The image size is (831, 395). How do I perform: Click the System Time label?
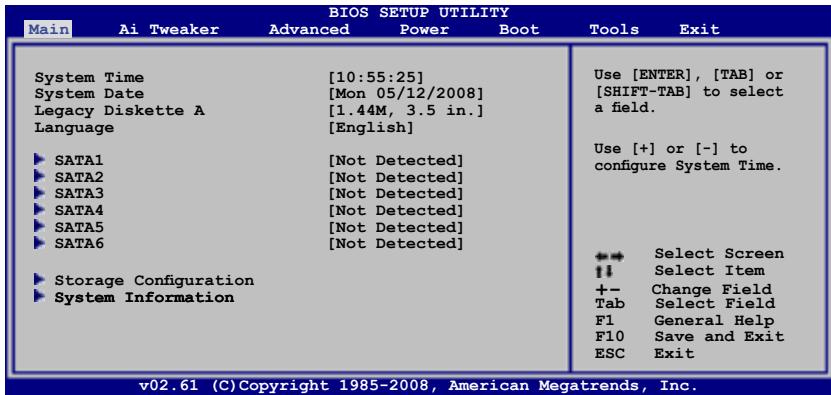click(x=89, y=77)
